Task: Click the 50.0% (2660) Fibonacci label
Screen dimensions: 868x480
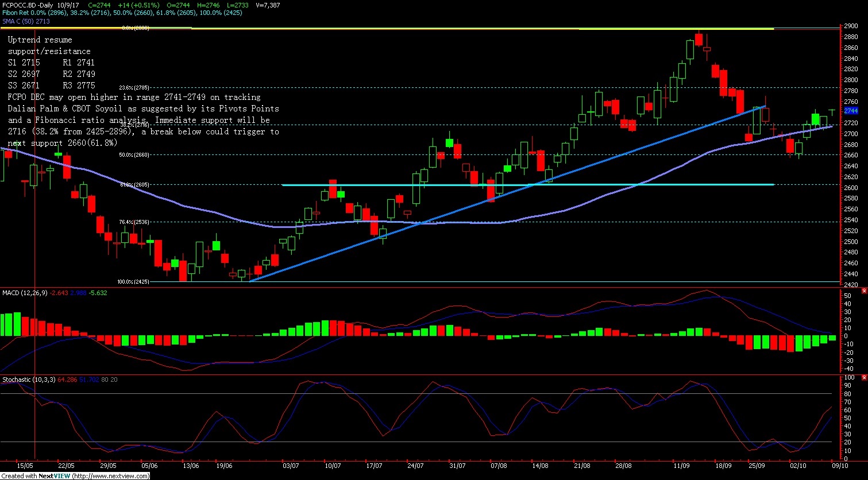Action: coord(134,154)
